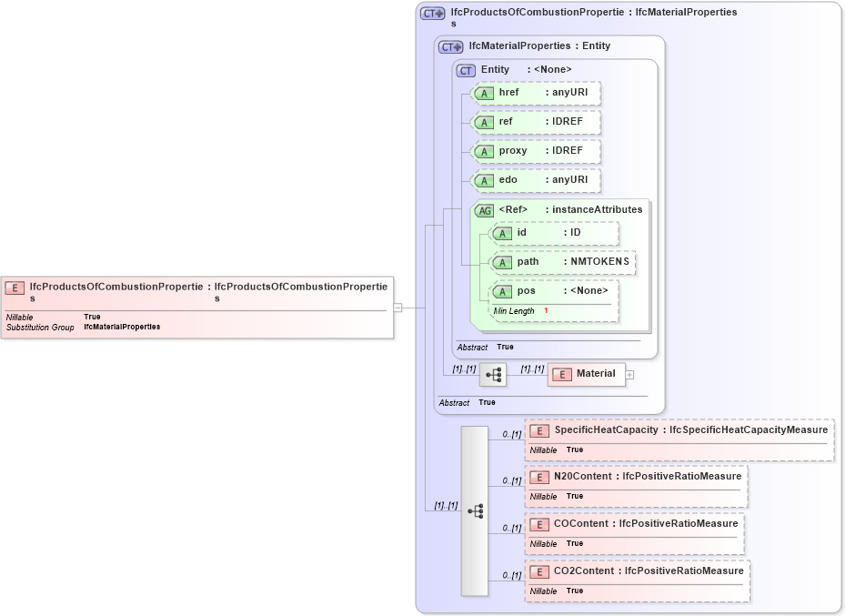Expand Material using its plus button

tap(629, 373)
